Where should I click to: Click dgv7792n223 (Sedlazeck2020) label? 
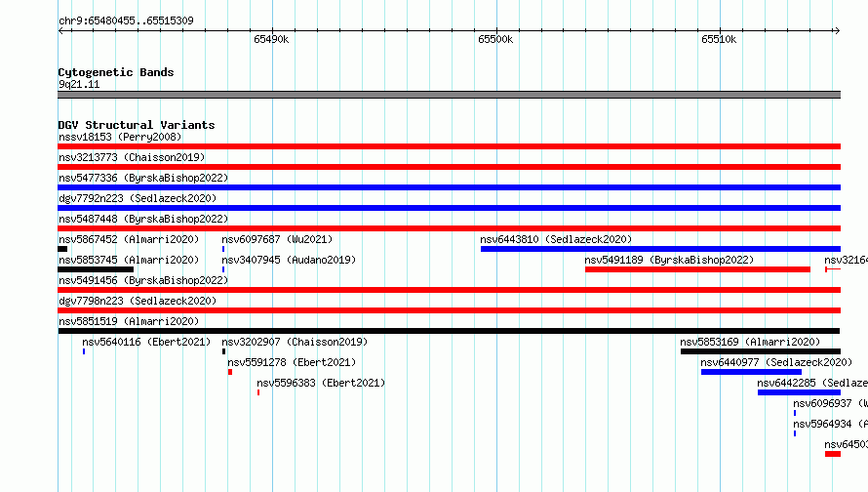[x=138, y=198]
